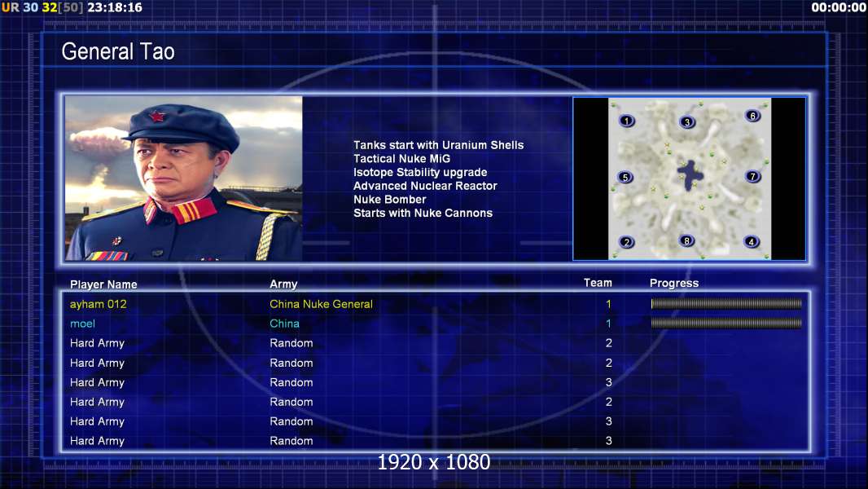Screen dimensions: 868x489
Task: Click the Army column header
Action: click(x=283, y=284)
